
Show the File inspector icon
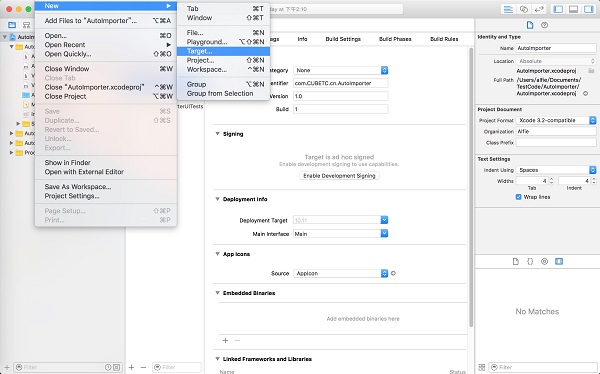tap(530, 25)
